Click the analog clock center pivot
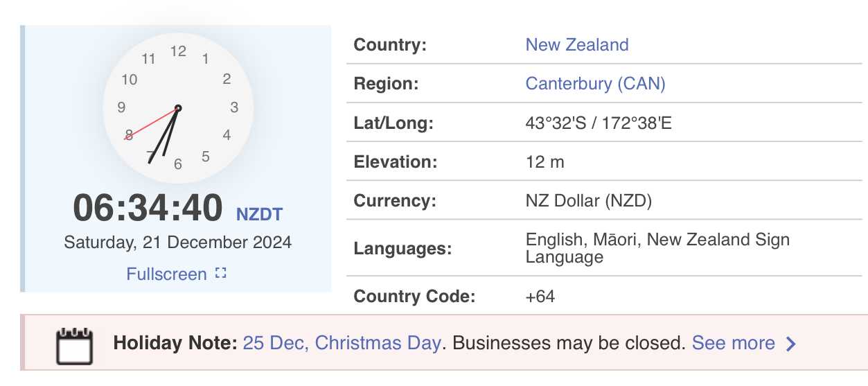868x386 pixels. 178,108
